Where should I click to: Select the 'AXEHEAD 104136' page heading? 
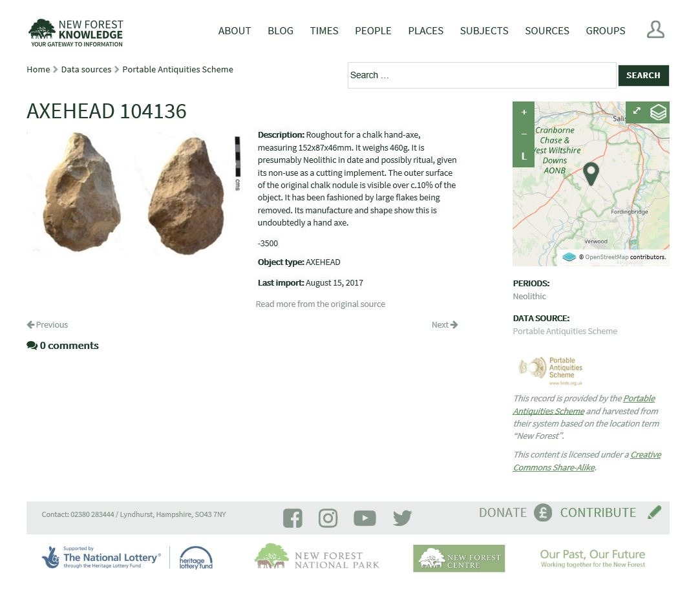tap(106, 111)
